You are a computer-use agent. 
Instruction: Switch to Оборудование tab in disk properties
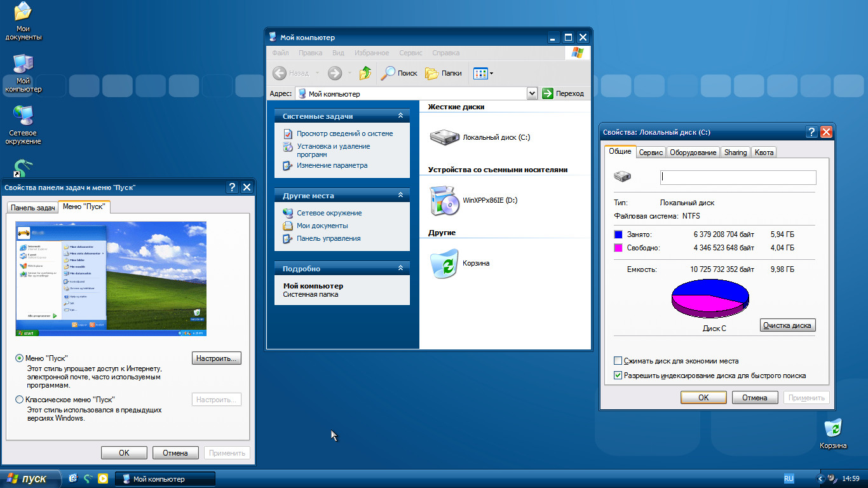(693, 152)
